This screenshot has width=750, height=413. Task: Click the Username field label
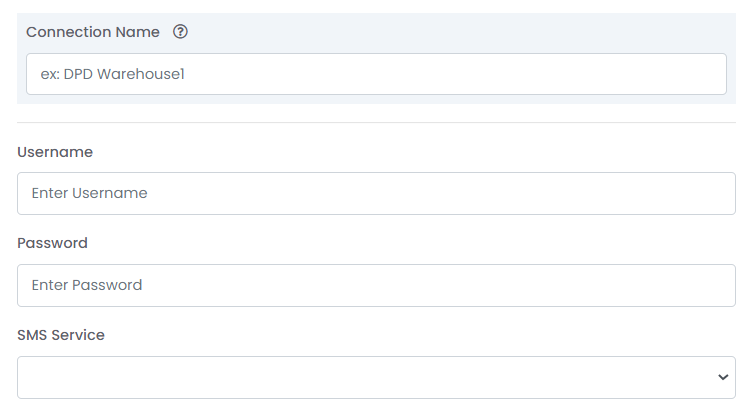(x=55, y=152)
